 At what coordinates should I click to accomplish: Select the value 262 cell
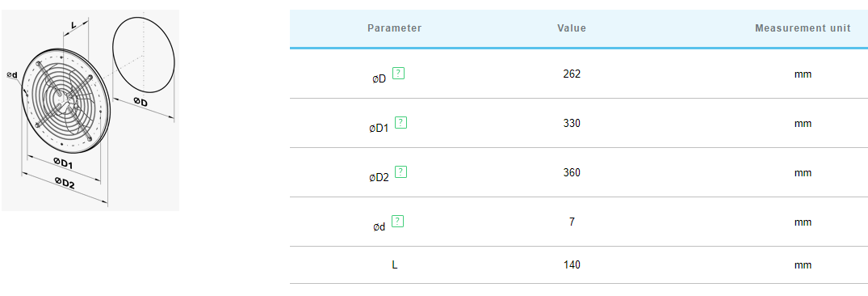pyautogui.click(x=572, y=74)
